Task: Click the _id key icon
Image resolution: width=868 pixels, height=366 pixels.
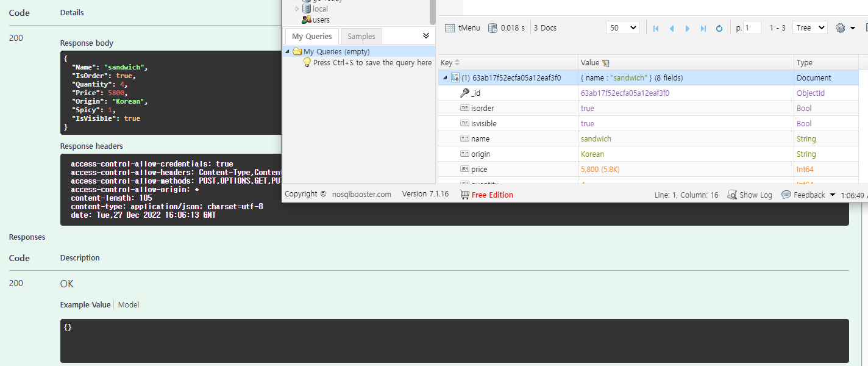Action: pos(464,93)
